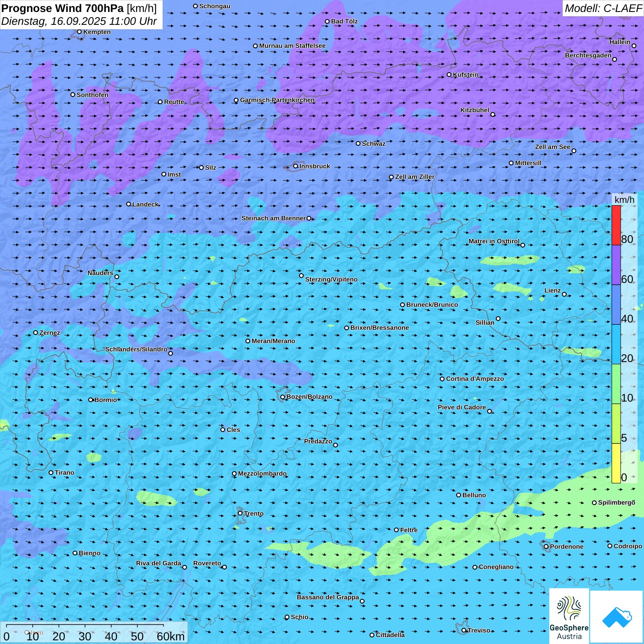Click the 'Codroipo' label

click(x=628, y=546)
